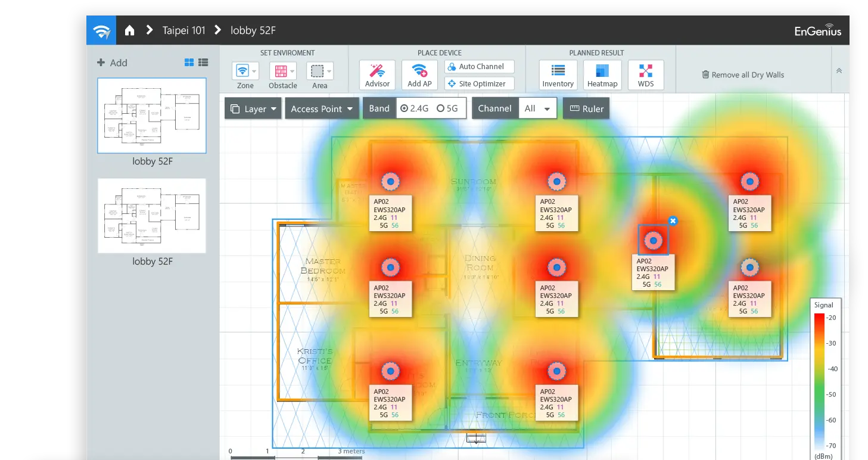Viewport: 868px width, 460px height.
Task: Open the Layer dropdown
Action: click(253, 108)
